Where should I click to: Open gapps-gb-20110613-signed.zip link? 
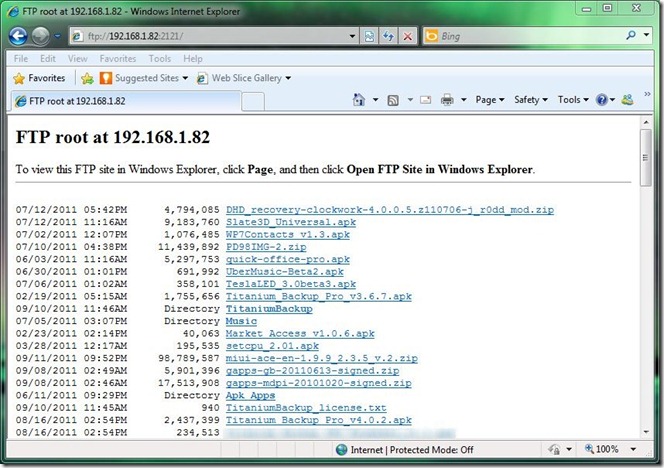pos(312,371)
